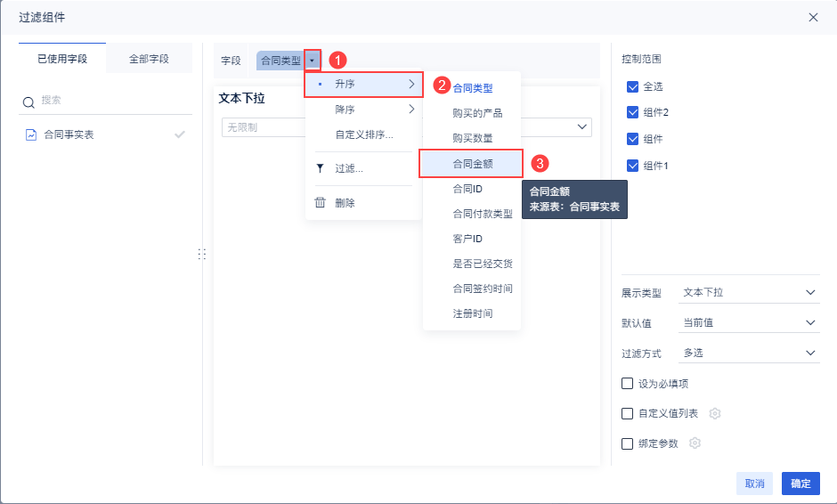Click the panel resize drag handle
The width and height of the screenshot is (837, 504).
[202, 254]
